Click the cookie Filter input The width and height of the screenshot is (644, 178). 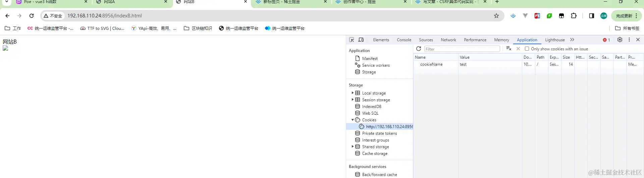pos(462,49)
